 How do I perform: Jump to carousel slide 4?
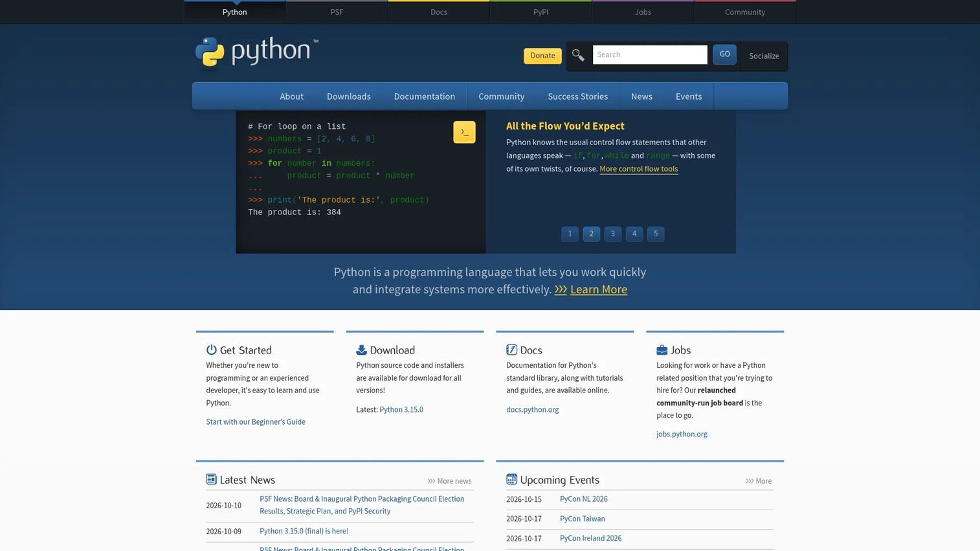[x=634, y=234]
